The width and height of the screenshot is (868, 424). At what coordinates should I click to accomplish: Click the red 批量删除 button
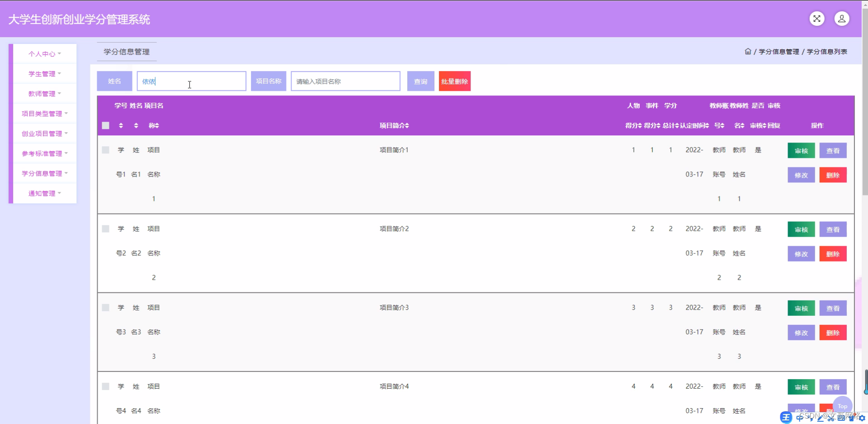[x=454, y=81]
